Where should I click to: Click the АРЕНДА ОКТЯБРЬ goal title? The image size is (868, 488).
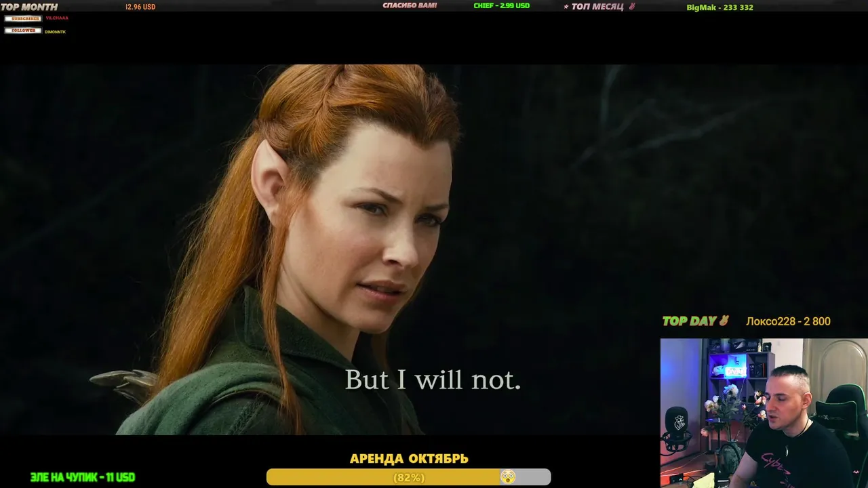(409, 459)
